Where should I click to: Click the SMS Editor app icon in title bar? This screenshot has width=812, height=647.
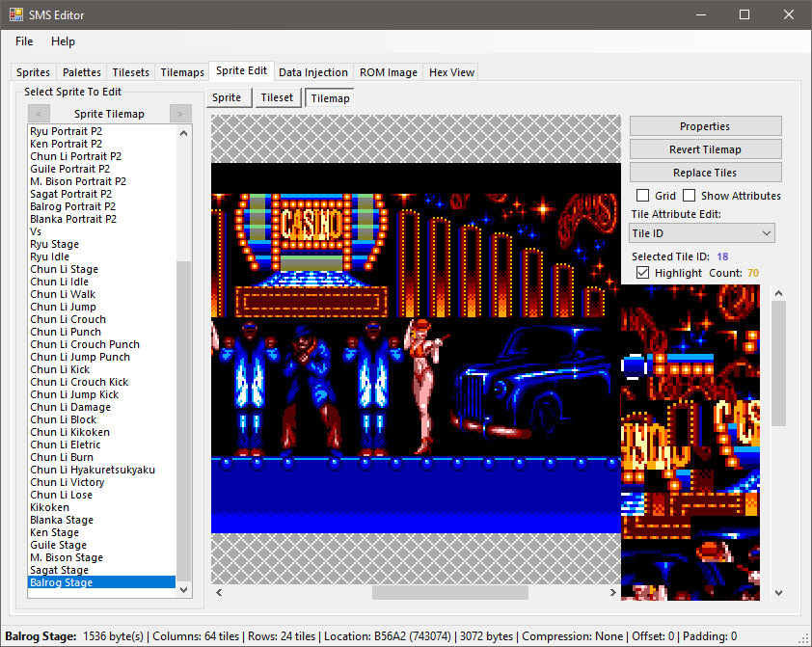point(16,14)
